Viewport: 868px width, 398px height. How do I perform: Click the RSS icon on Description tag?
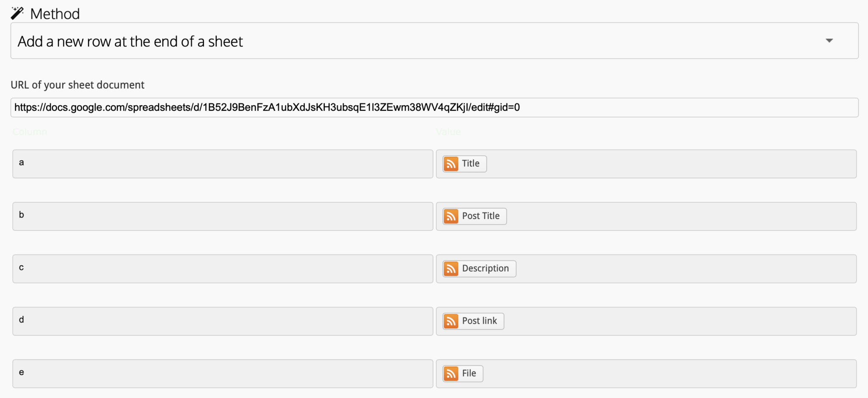tap(451, 269)
